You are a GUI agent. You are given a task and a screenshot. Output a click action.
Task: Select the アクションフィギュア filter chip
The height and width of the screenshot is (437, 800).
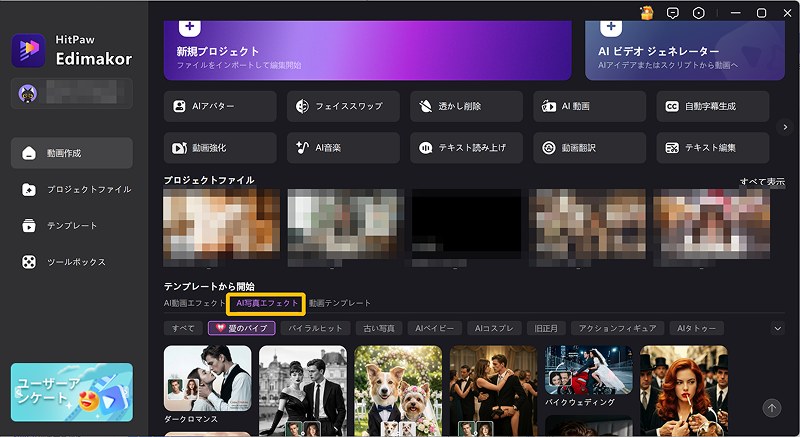[617, 328]
